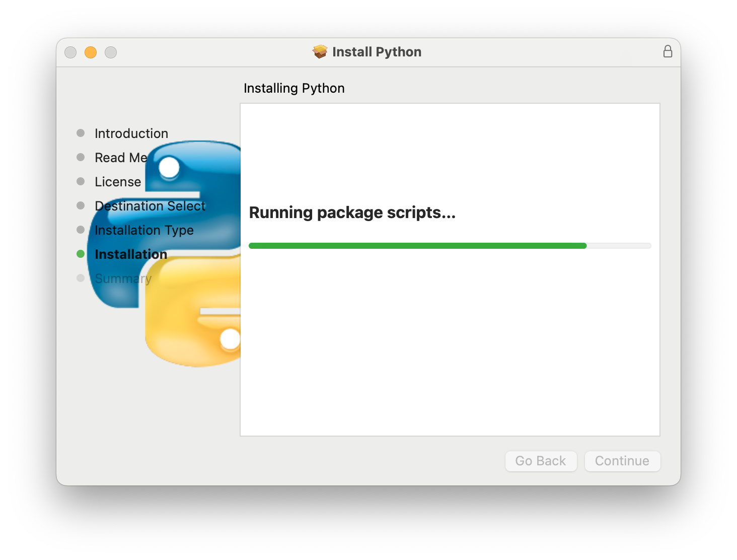Screen dimensions: 737x560
Task: Select the Destination Select step
Action: [150, 206]
